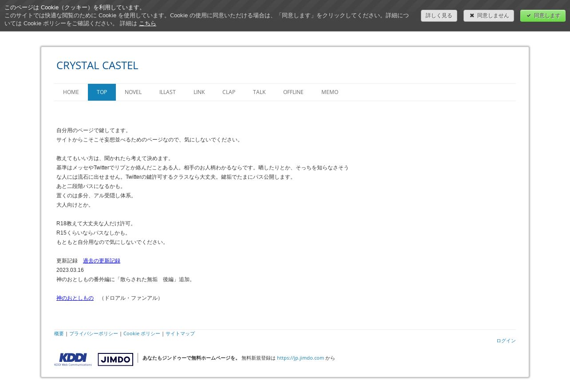Click the text 大人向けとか。
This screenshot has height=392, width=570.
pyautogui.click(x=75, y=205)
